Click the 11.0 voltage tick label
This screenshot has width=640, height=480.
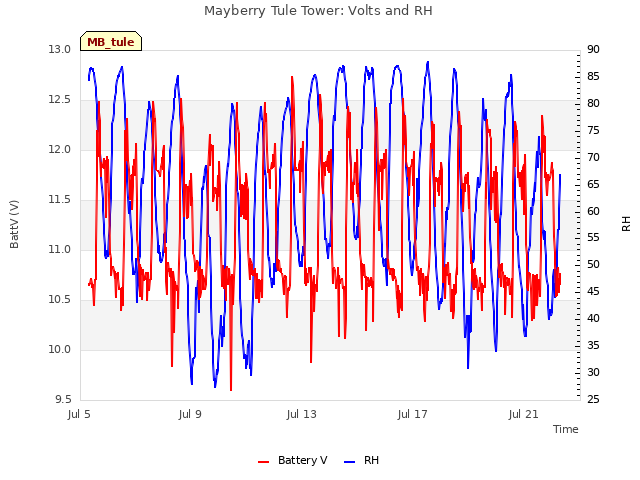[60, 249]
